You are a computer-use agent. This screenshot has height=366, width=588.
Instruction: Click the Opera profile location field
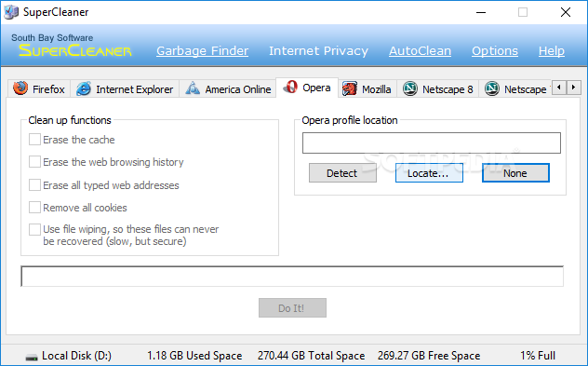tap(432, 142)
